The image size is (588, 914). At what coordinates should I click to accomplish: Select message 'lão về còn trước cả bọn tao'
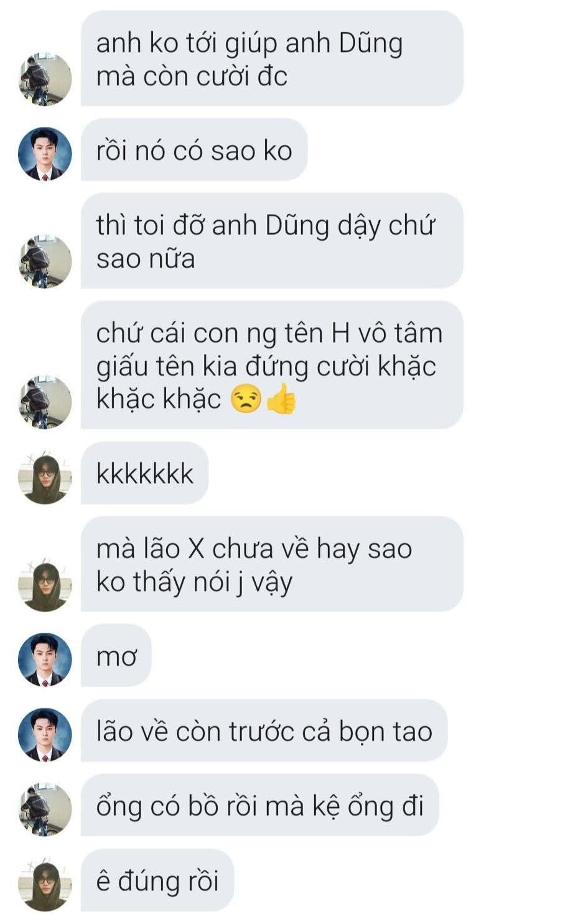(x=264, y=730)
